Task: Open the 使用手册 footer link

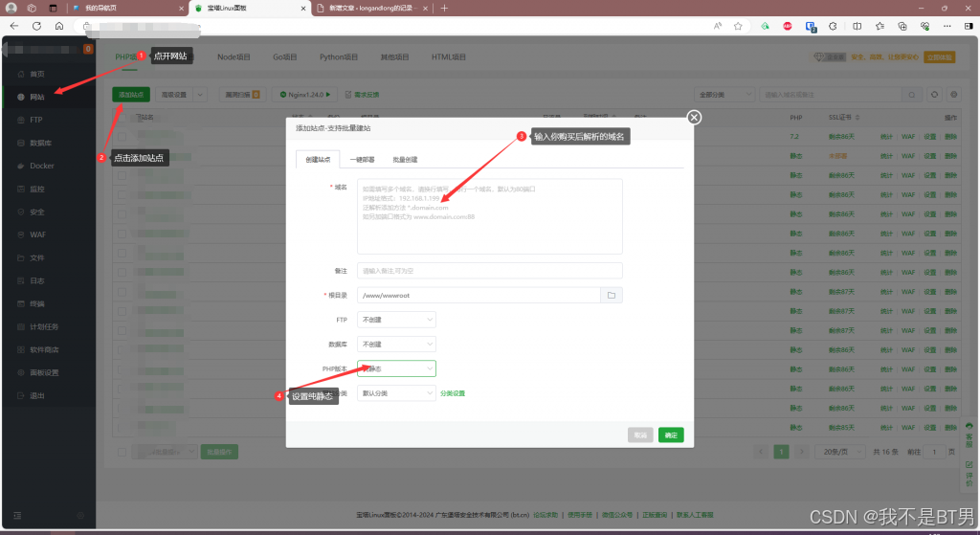Action: click(579, 515)
